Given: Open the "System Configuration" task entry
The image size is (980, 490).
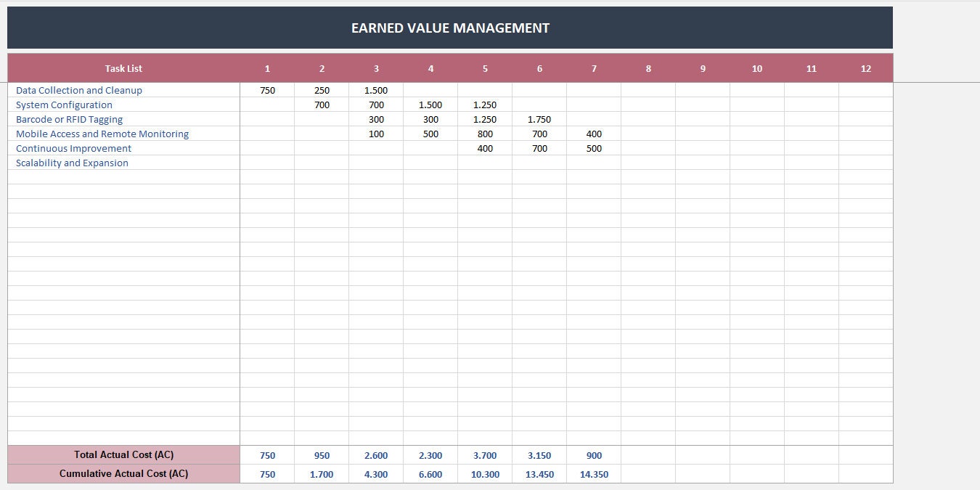Looking at the screenshot, I should (x=65, y=105).
